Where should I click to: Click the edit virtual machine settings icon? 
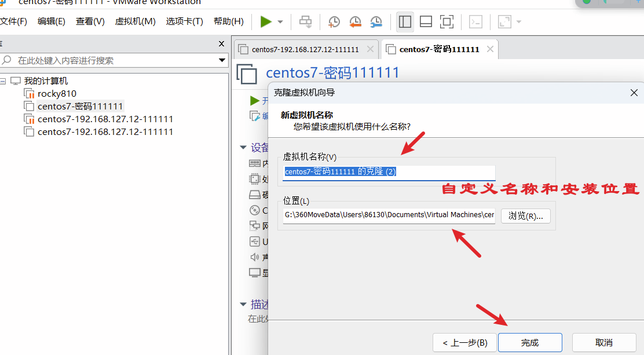pyautogui.click(x=255, y=116)
